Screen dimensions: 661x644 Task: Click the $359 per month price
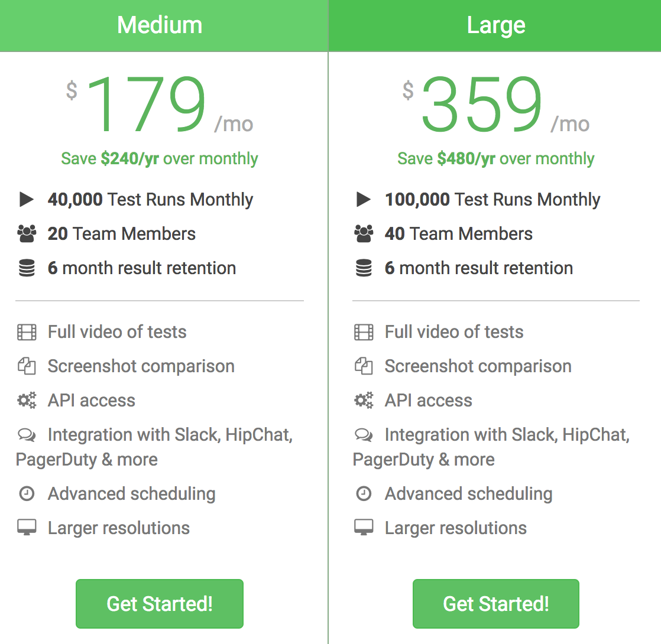(482, 105)
